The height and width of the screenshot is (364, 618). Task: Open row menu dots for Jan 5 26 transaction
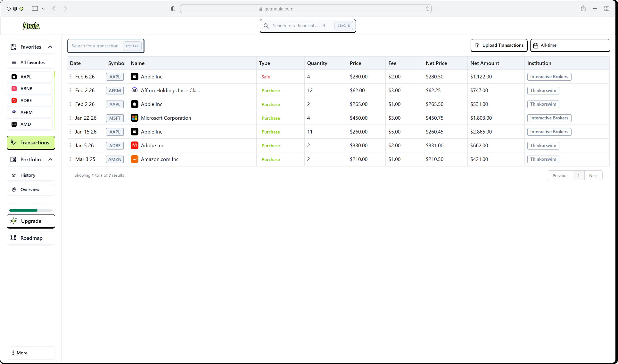70,145
